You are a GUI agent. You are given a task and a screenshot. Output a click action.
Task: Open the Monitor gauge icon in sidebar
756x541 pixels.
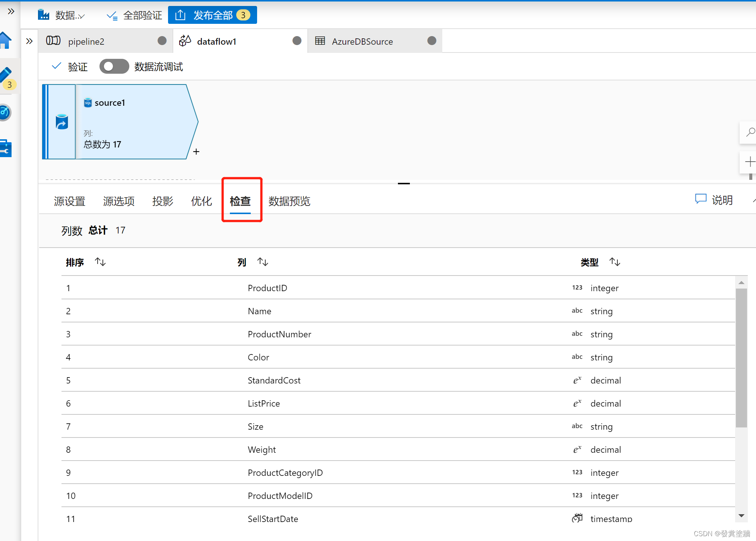pos(5,112)
